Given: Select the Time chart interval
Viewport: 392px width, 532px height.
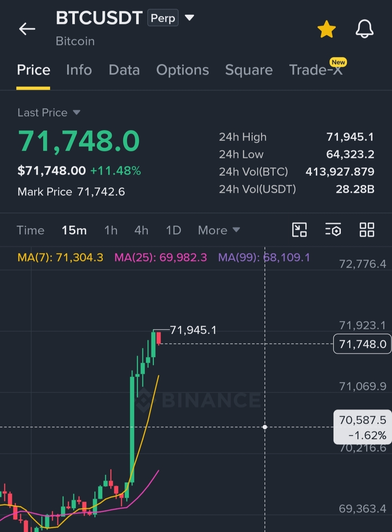Looking at the screenshot, I should [30, 230].
